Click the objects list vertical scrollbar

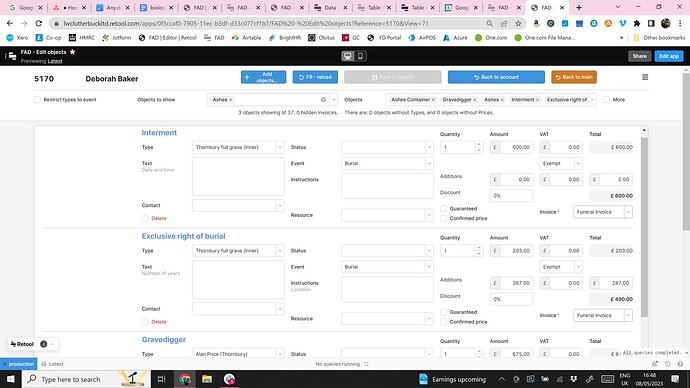pyautogui.click(x=644, y=227)
